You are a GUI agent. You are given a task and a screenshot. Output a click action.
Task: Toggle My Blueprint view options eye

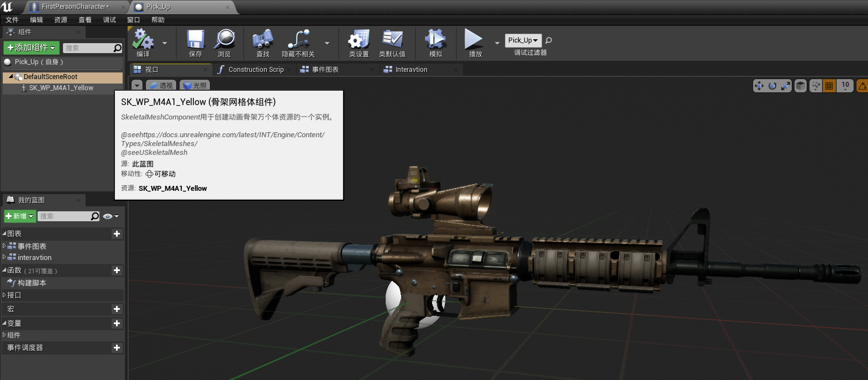pos(111,216)
